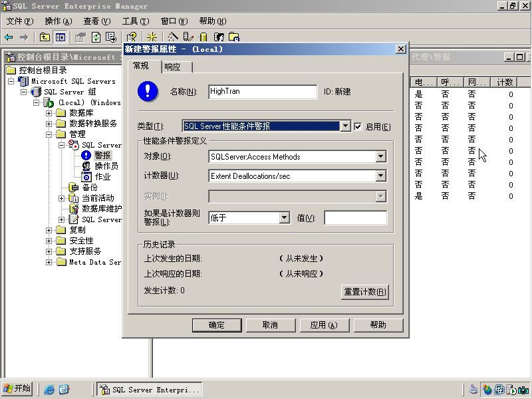Close the new alert properties dialog
Viewport: 532px width, 399px height.
coord(401,49)
